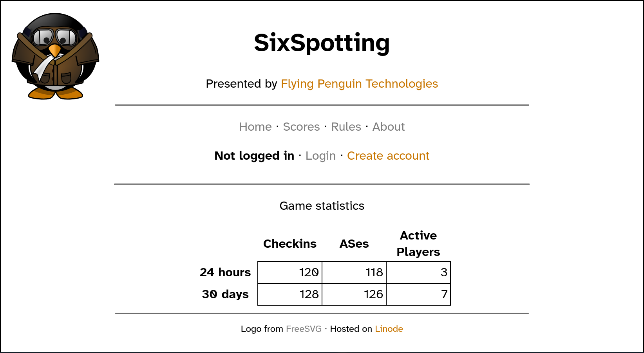This screenshot has width=644, height=353.
Task: Click the Login link
Action: (320, 156)
